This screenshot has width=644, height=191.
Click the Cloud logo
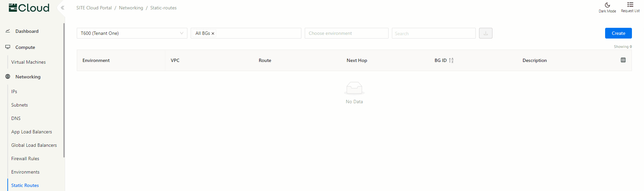point(29,8)
